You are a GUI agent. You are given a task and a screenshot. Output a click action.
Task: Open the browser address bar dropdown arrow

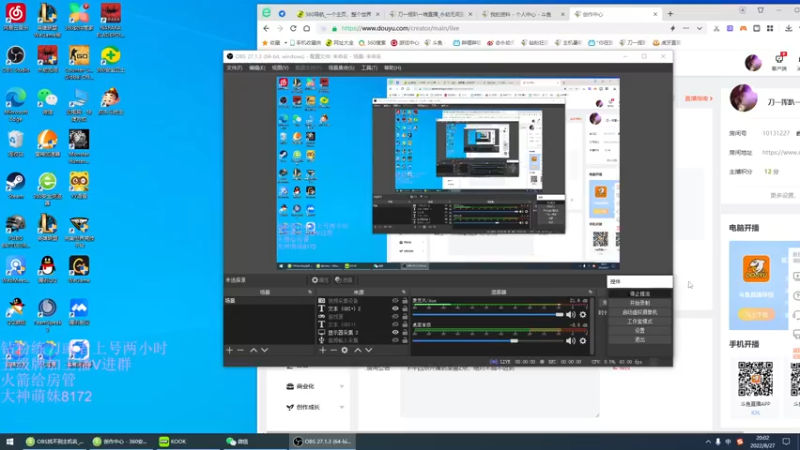pos(699,29)
